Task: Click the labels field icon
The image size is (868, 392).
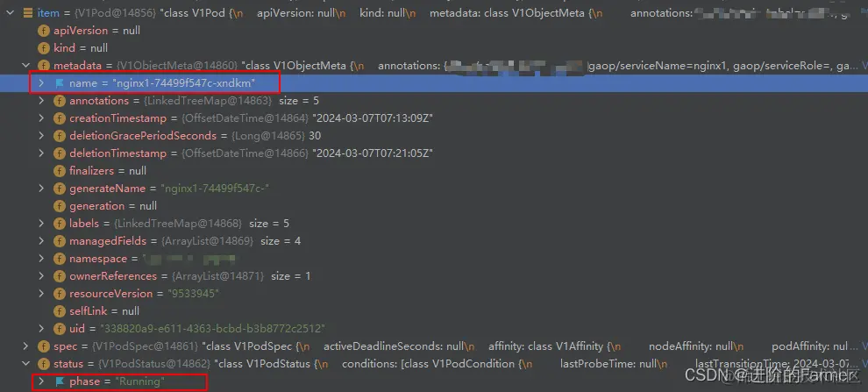Action: pos(60,224)
